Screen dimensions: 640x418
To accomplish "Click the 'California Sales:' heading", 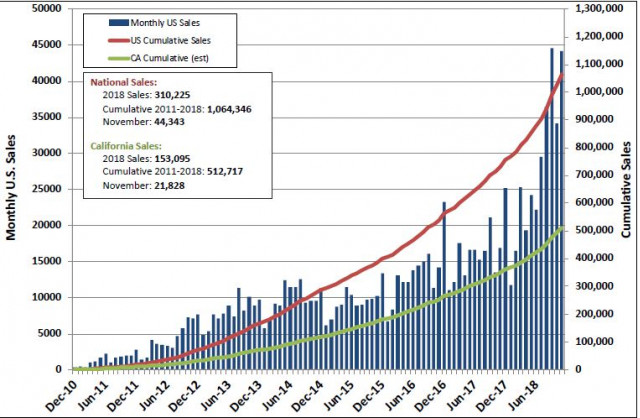I will (x=126, y=146).
